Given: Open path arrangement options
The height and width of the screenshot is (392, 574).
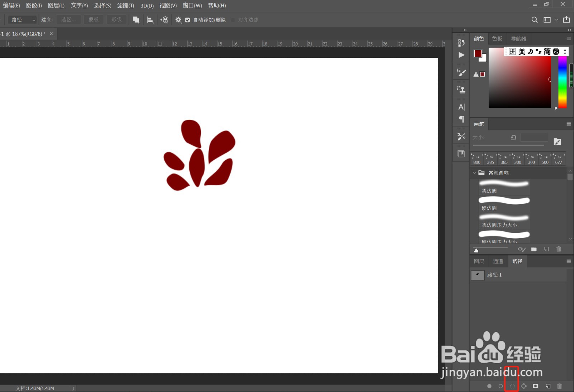Looking at the screenshot, I should 164,20.
